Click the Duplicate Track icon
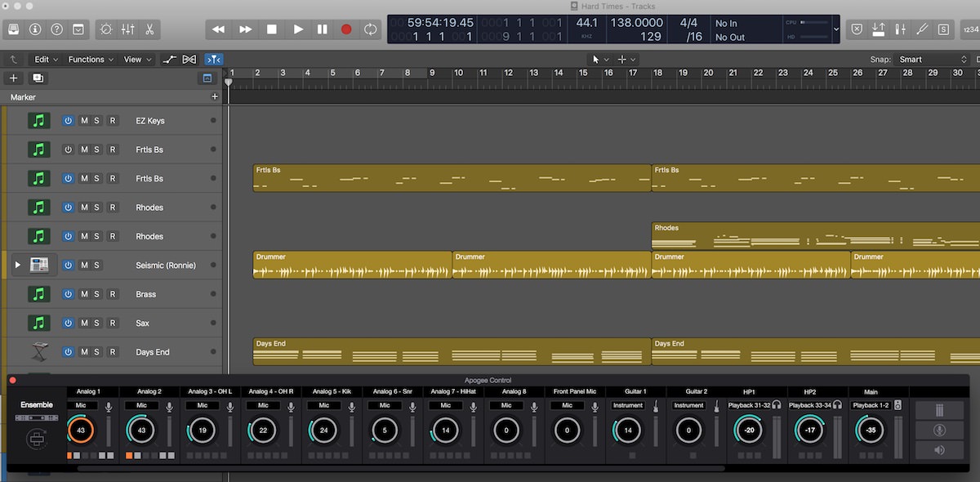980x482 pixels. click(x=38, y=78)
